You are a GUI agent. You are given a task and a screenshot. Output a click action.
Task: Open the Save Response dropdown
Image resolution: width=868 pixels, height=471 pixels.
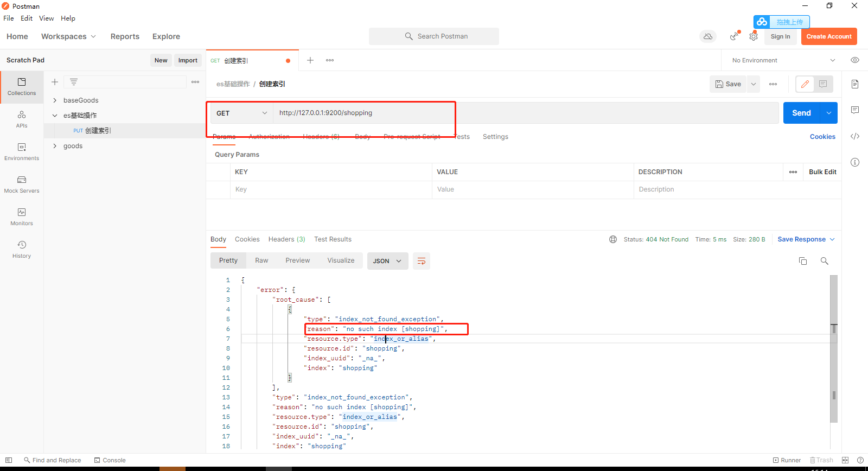tap(806, 239)
